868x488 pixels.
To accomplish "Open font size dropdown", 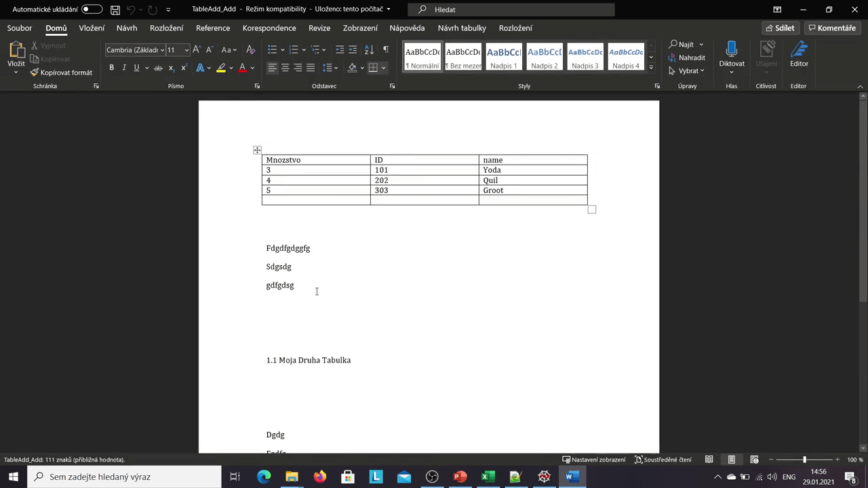I will click(186, 49).
